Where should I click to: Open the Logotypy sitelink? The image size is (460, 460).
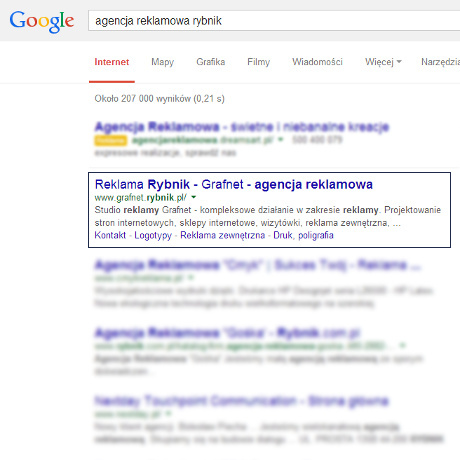153,236
